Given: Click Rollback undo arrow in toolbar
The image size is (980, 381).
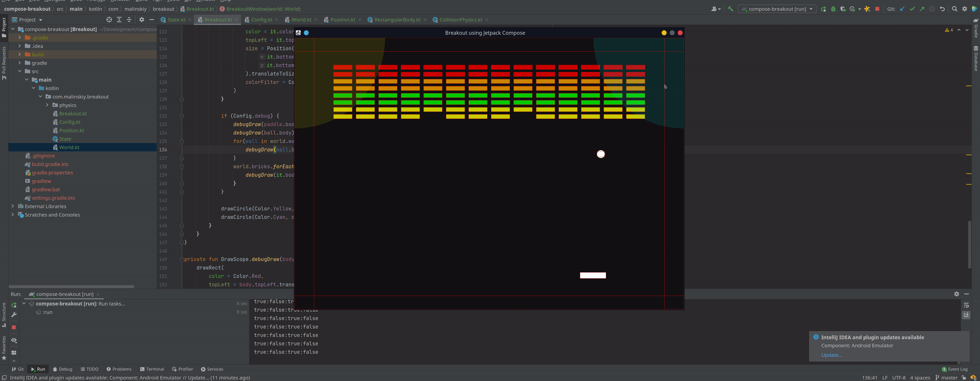Looking at the screenshot, I should (942, 9).
